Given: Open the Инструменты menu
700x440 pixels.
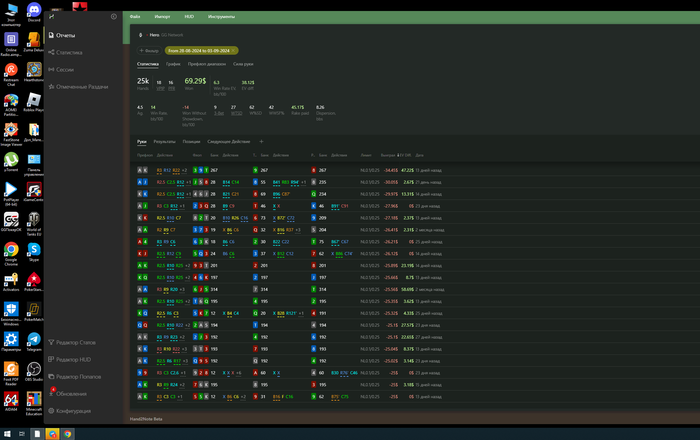Looking at the screenshot, I should tap(221, 17).
